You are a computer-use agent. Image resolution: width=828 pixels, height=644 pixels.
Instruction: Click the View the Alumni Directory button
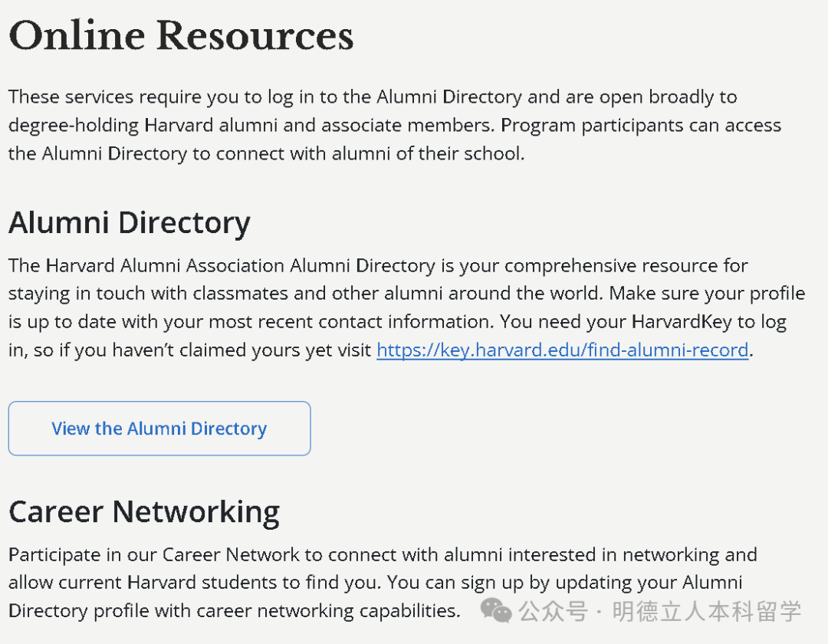click(x=159, y=429)
